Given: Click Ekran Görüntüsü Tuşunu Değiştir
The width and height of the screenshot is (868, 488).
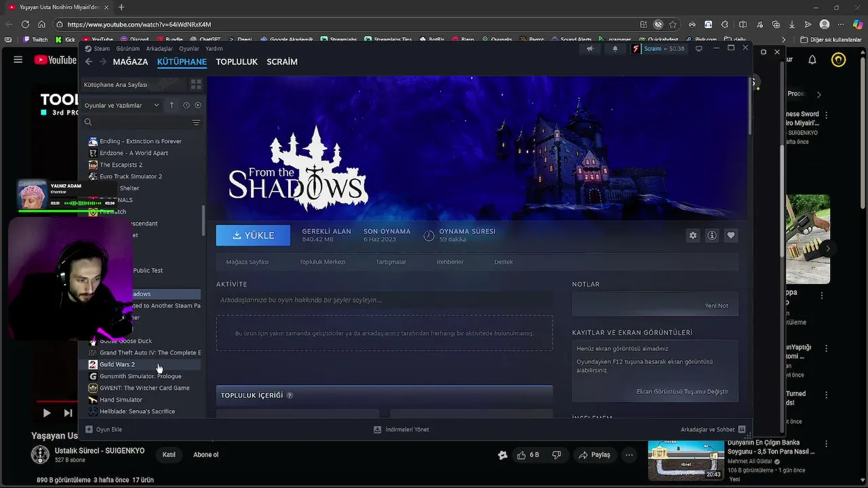Looking at the screenshot, I should click(x=682, y=392).
